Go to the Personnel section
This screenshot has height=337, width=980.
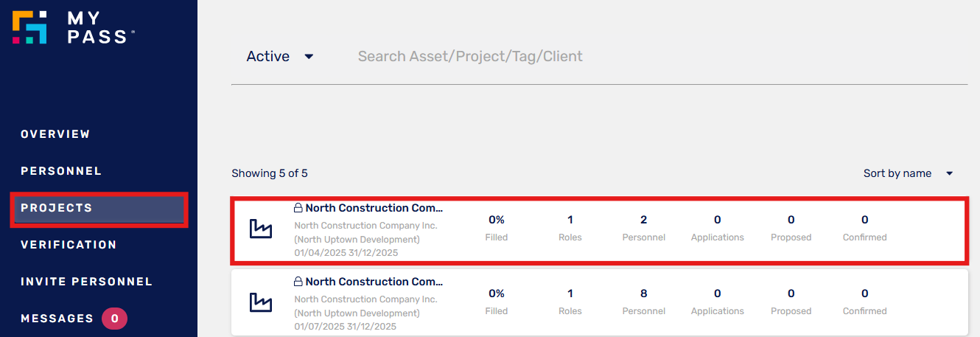click(61, 171)
